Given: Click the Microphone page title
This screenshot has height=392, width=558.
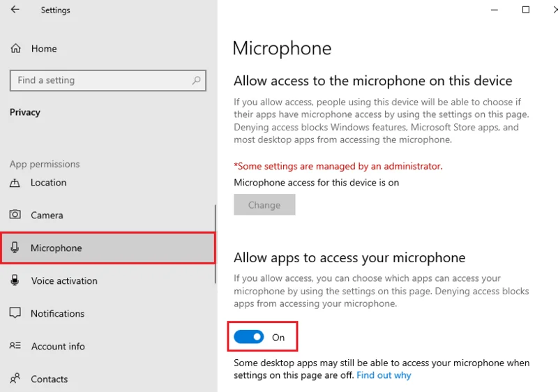Looking at the screenshot, I should point(282,48).
